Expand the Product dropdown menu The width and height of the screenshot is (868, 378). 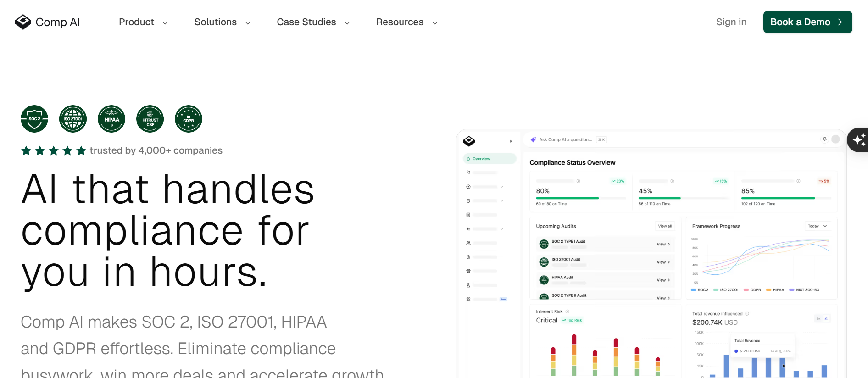pos(143,22)
